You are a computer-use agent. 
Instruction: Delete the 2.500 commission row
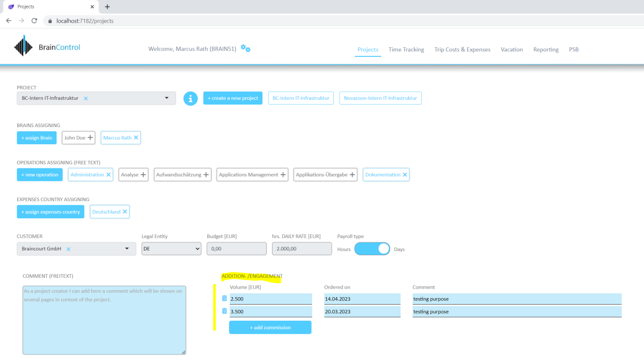pos(224,298)
